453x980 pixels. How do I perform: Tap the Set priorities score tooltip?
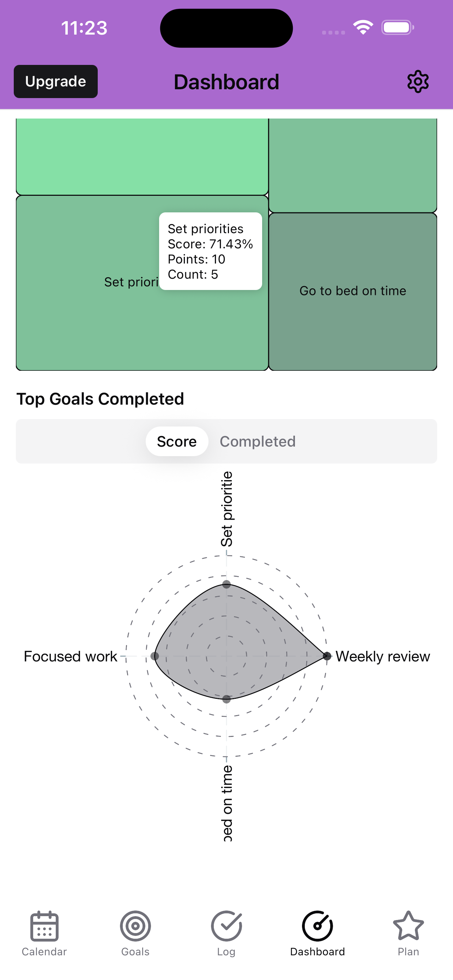[210, 251]
